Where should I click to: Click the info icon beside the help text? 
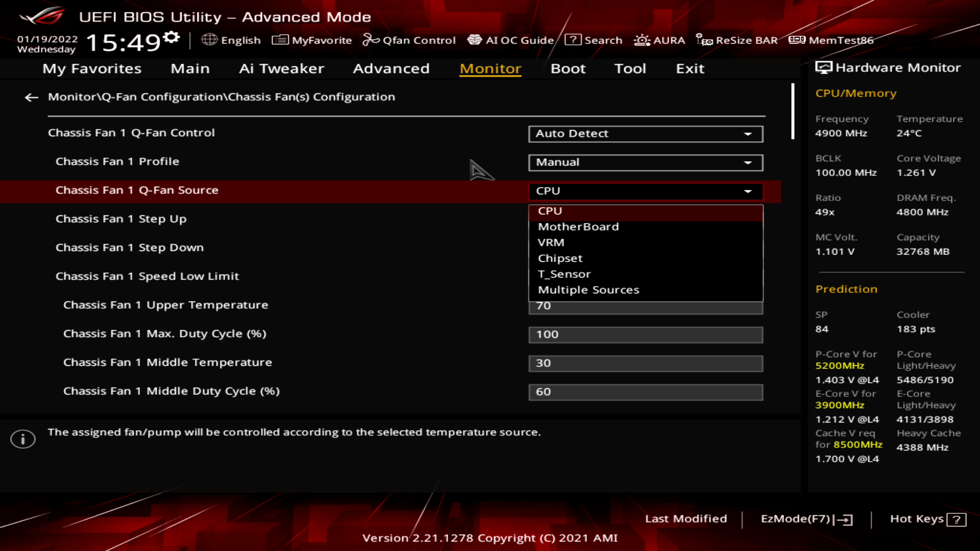click(22, 438)
